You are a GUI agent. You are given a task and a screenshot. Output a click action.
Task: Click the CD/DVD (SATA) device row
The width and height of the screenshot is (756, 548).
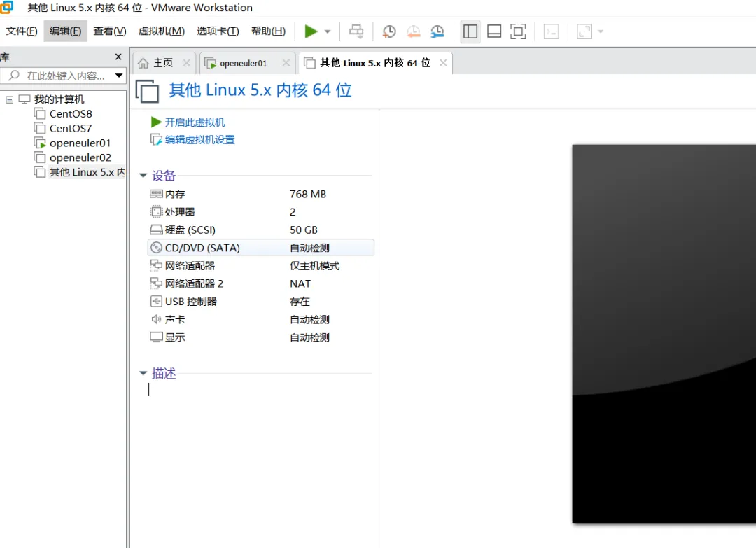[x=260, y=248]
